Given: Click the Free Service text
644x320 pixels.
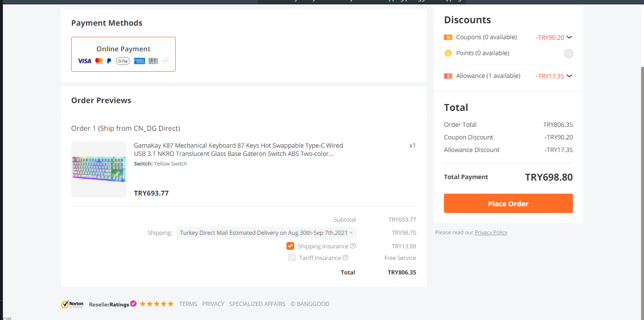Looking at the screenshot, I should pyautogui.click(x=400, y=258).
